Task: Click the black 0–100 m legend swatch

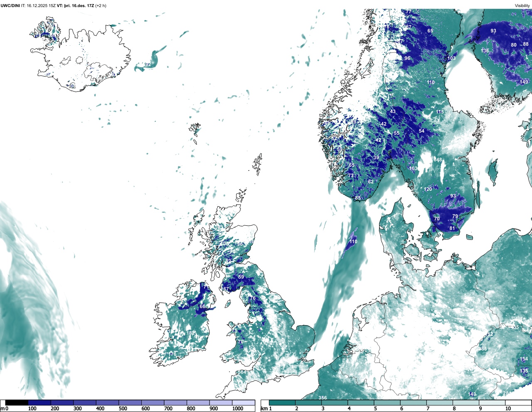Action: click(x=17, y=402)
